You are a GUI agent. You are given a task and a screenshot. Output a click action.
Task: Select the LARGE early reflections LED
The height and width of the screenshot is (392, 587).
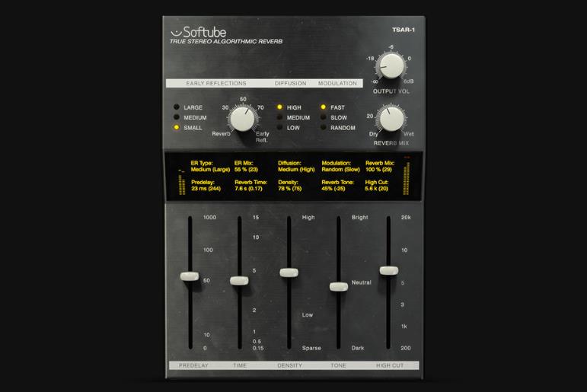point(177,107)
